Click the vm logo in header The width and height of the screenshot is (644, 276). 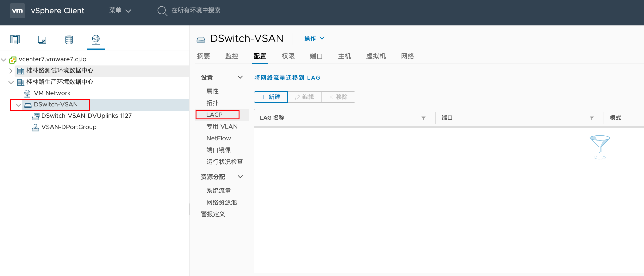point(17,11)
